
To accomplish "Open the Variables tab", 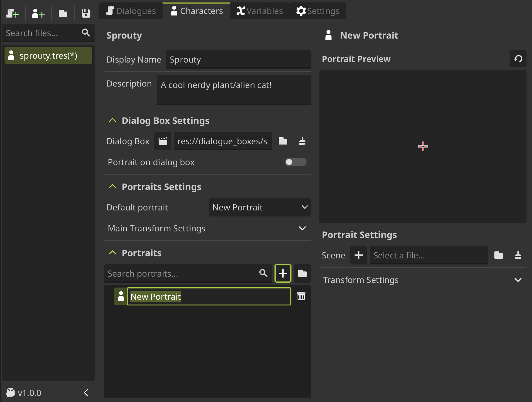I will [x=260, y=11].
